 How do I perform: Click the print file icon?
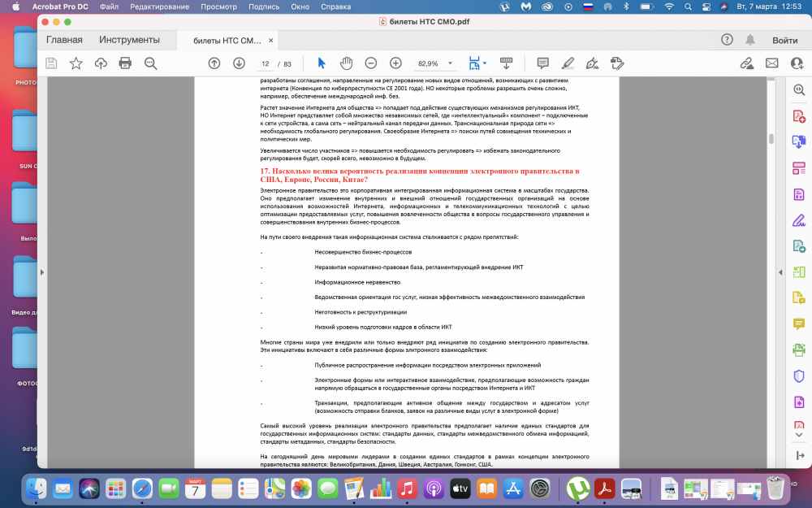coord(125,63)
